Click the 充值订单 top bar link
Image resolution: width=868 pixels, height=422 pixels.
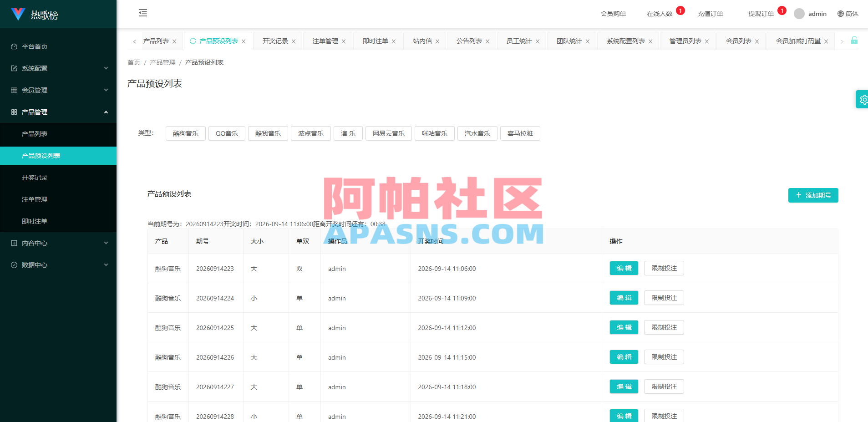[x=710, y=14]
